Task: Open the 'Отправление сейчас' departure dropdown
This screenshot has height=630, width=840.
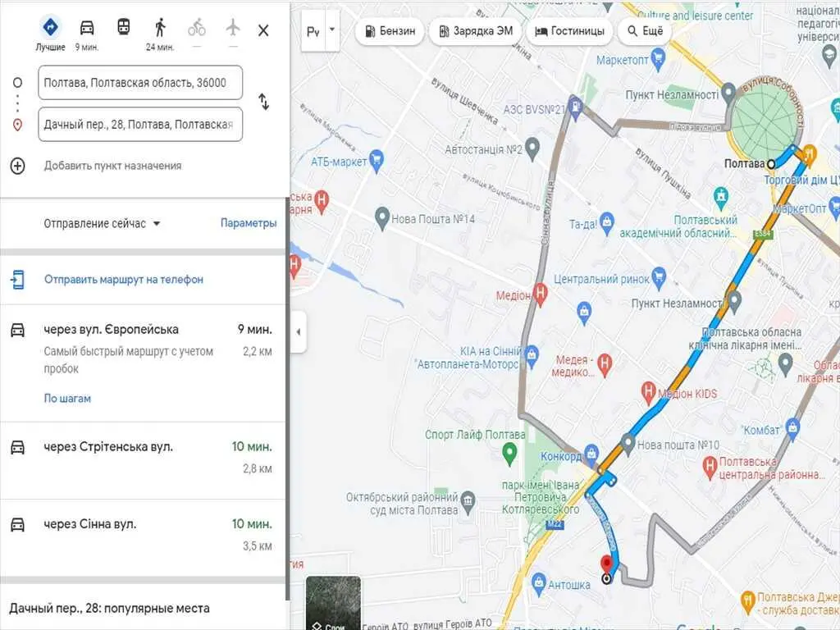Action: (102, 224)
